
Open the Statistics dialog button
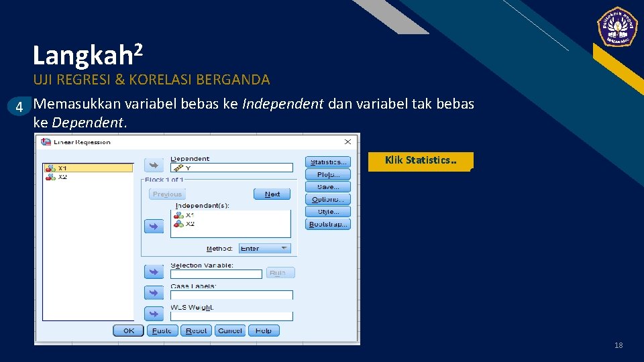tap(328, 162)
